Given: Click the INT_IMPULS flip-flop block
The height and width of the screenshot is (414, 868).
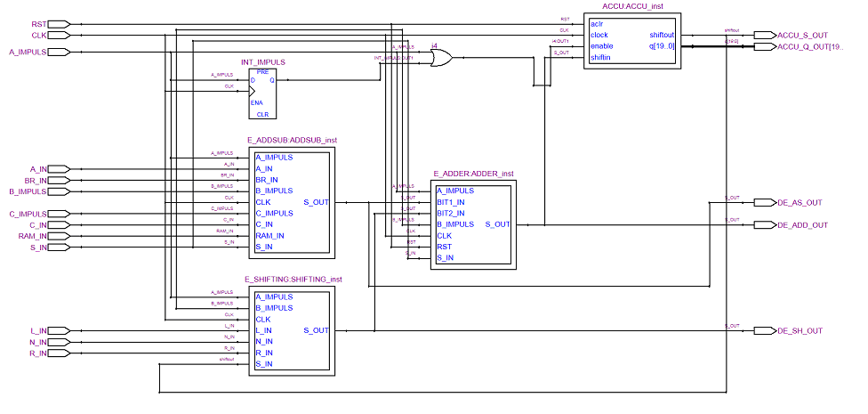Looking at the screenshot, I should 262,94.
